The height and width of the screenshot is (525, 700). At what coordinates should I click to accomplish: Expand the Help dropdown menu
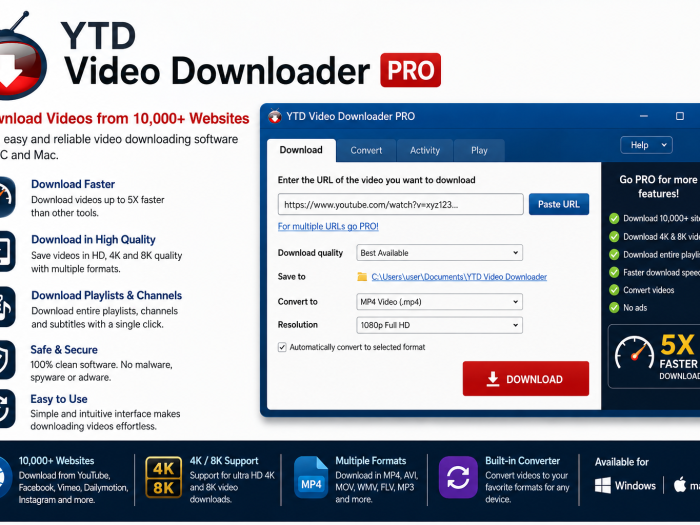tap(646, 145)
